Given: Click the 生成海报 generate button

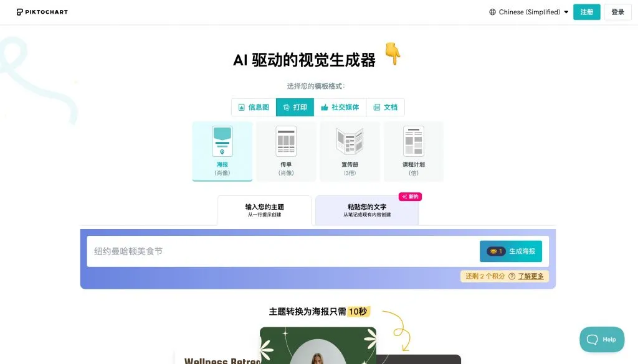Looking at the screenshot, I should pos(511,251).
